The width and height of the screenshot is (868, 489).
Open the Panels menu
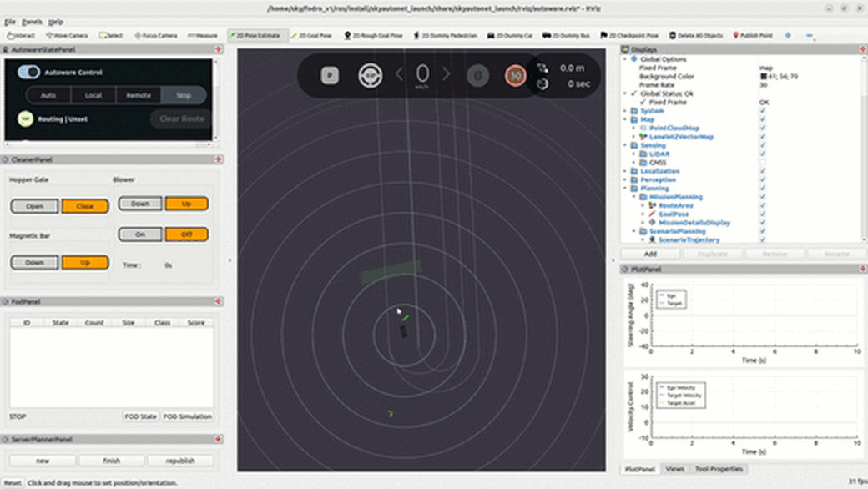32,22
